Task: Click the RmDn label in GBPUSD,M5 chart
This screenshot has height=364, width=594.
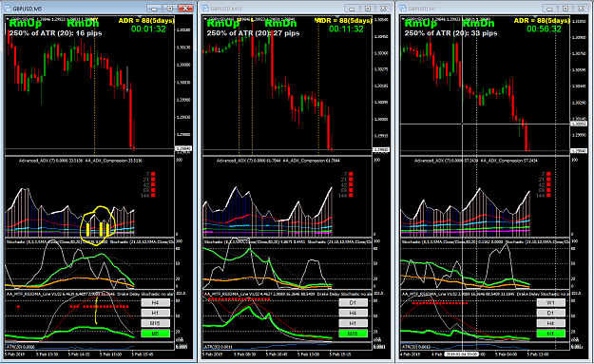Action: click(x=83, y=24)
